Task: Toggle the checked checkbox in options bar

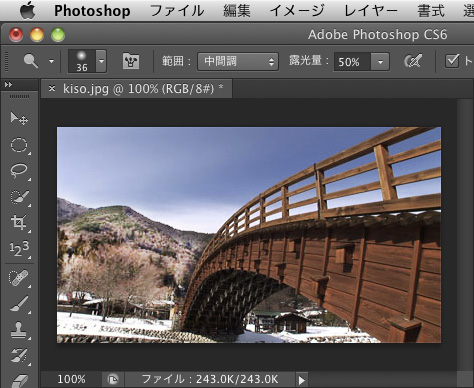Action: click(452, 61)
